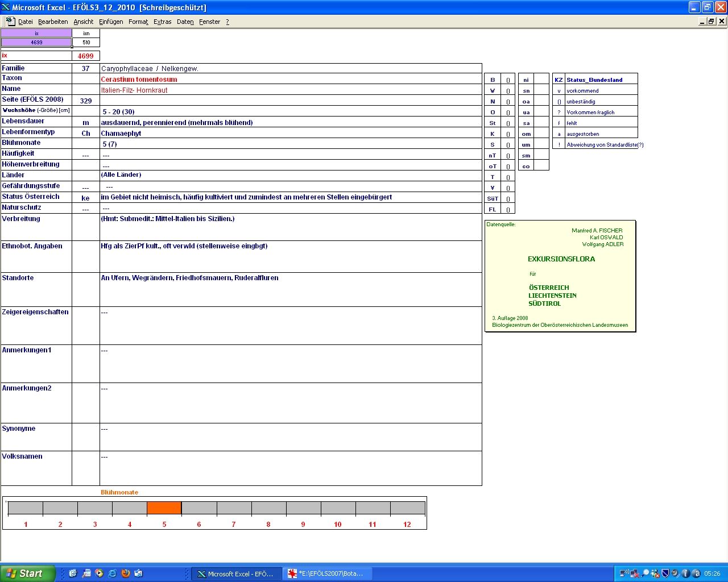Open the Bearbeiten menu
Screen dimensions: 728x582
coord(53,22)
